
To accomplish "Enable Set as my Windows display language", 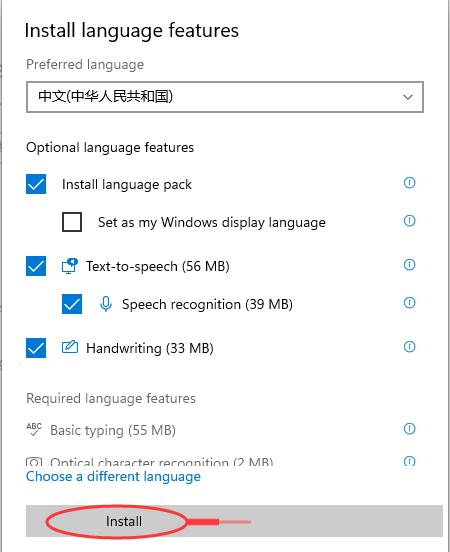I will tap(72, 222).
